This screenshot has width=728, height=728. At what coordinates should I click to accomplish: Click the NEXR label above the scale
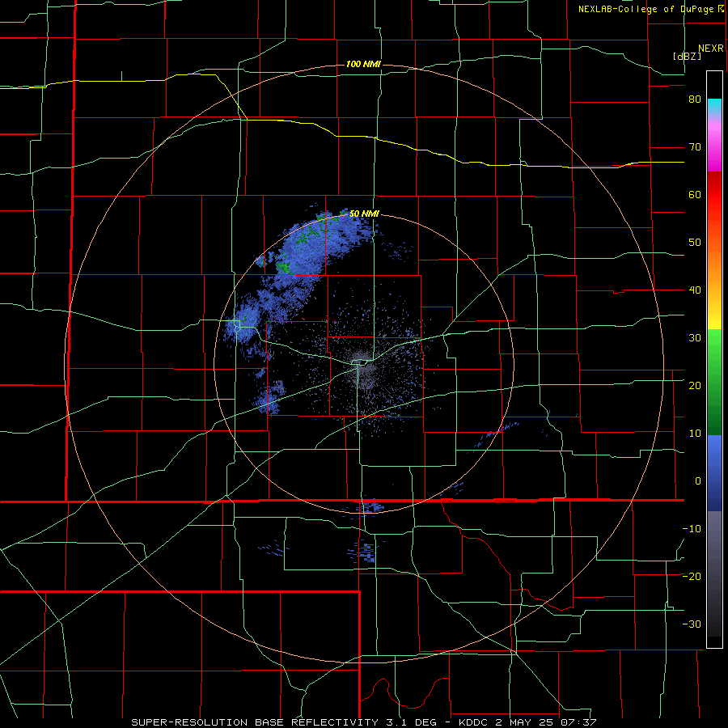pyautogui.click(x=710, y=49)
